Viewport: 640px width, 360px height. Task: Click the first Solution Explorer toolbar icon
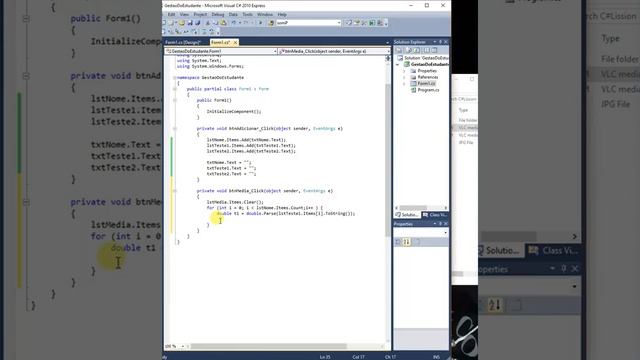click(x=399, y=50)
